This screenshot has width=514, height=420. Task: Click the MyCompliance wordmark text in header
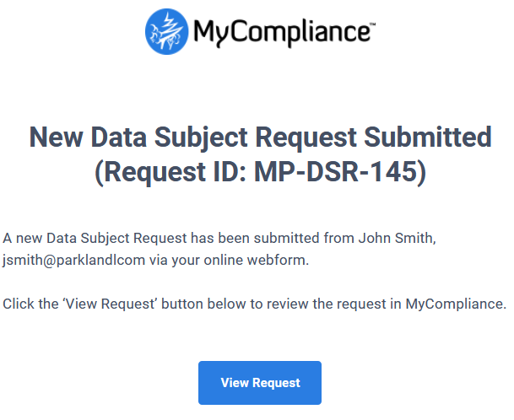(282, 33)
